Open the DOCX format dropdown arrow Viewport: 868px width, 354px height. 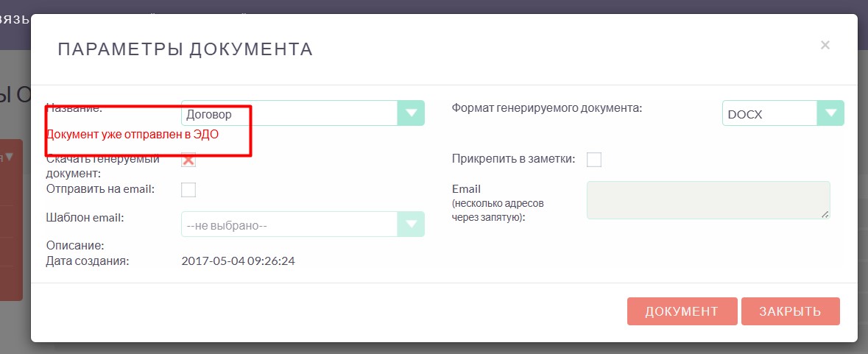tap(830, 113)
